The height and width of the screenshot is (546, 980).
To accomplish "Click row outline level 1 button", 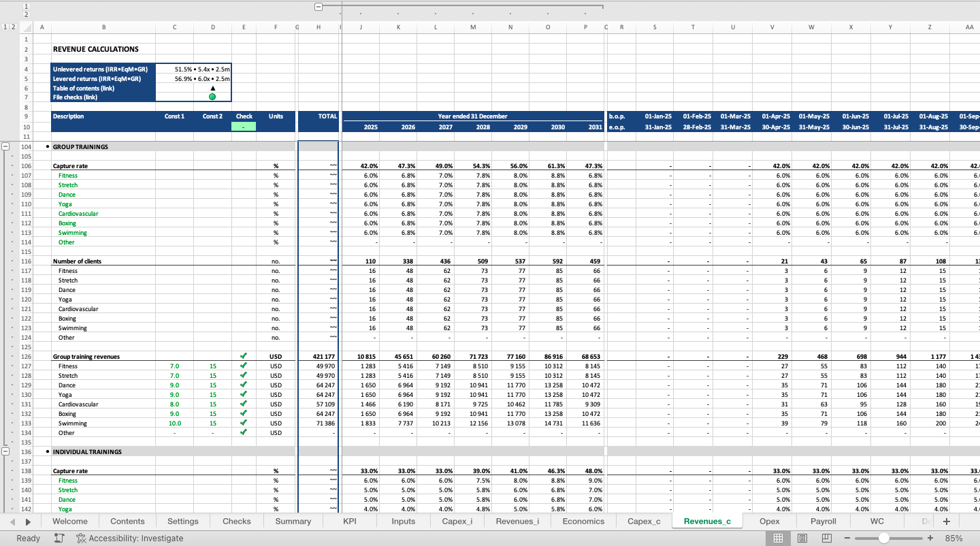I will [5, 27].
